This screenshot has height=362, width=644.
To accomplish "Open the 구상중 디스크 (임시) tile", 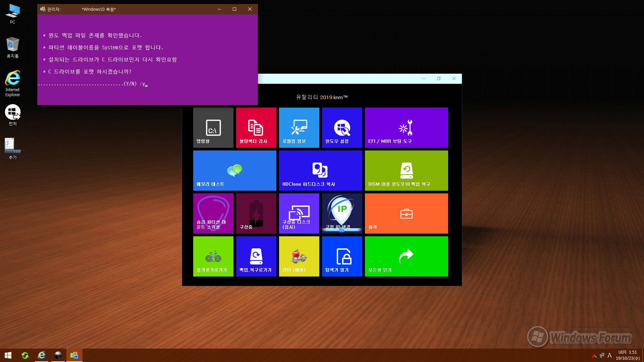I will [299, 214].
